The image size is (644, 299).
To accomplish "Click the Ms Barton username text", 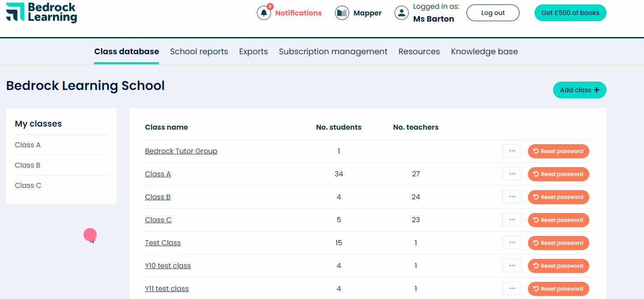I will point(433,19).
